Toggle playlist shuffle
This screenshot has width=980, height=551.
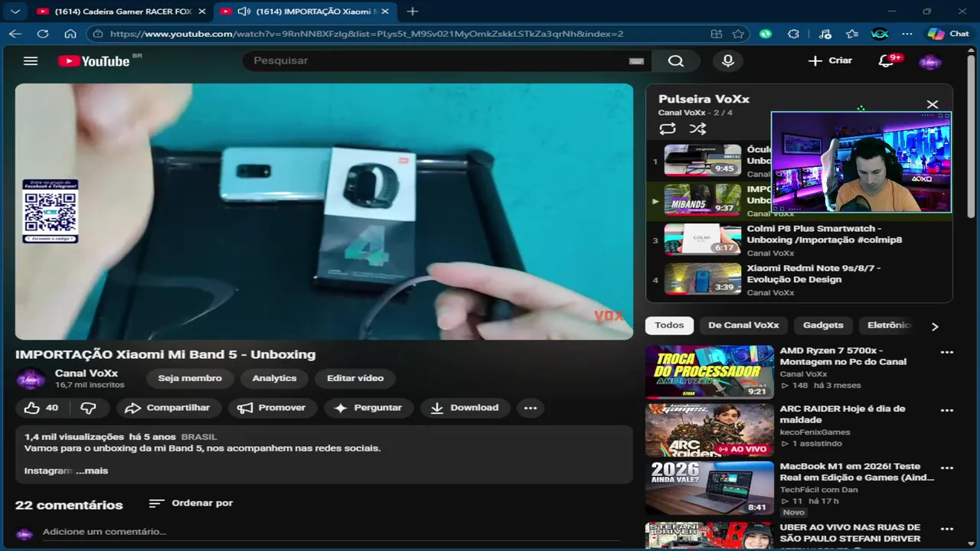[697, 129]
